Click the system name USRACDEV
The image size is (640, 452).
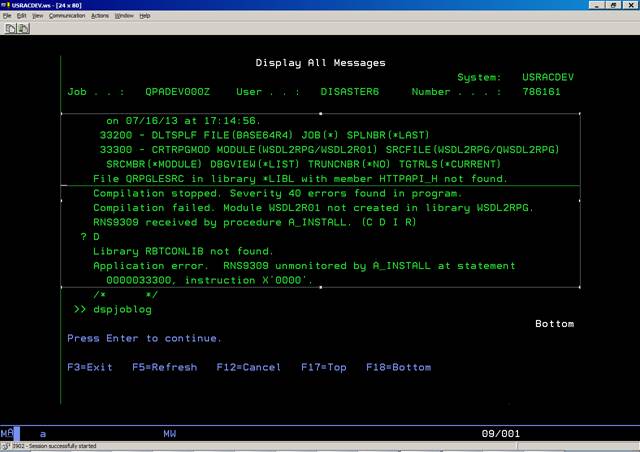[548, 77]
